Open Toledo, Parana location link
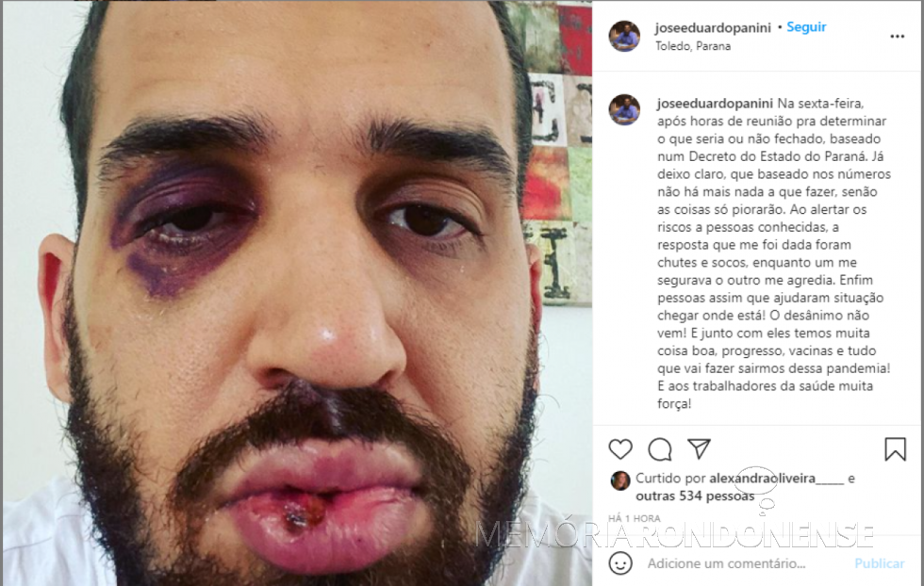This screenshot has width=924, height=586. (x=693, y=46)
